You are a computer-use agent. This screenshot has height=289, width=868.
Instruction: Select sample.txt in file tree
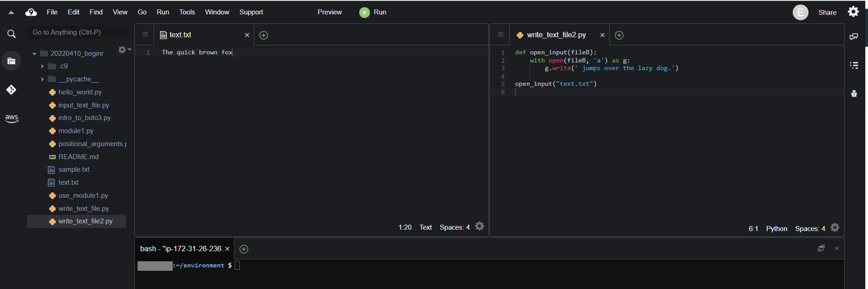[74, 169]
